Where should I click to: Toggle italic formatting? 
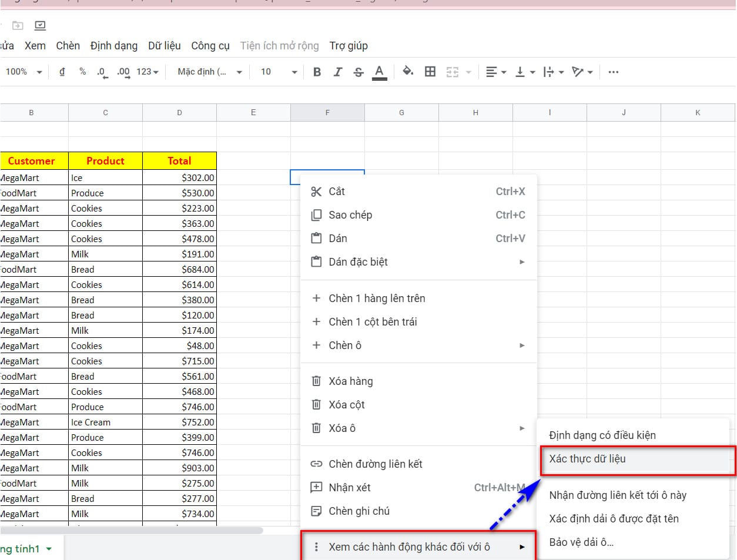(x=338, y=71)
